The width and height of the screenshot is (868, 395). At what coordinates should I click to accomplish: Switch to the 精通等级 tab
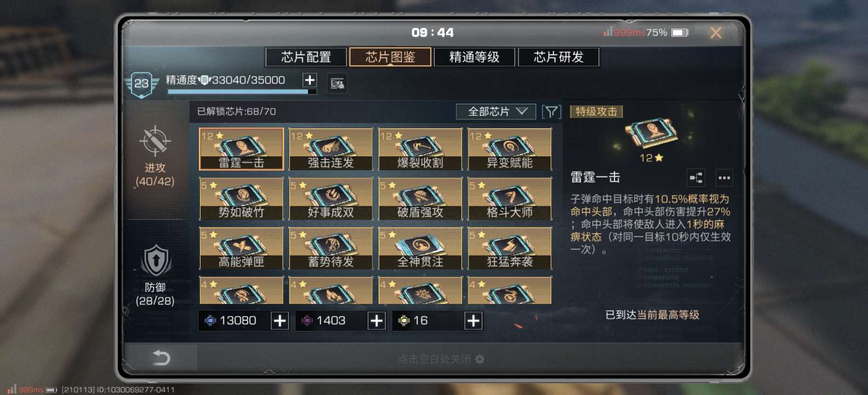[474, 57]
